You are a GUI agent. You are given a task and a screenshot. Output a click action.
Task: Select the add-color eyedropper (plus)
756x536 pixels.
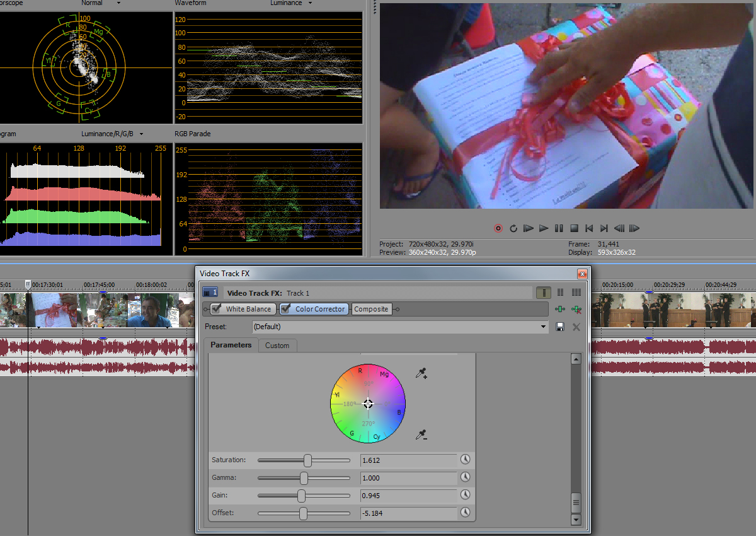421,374
